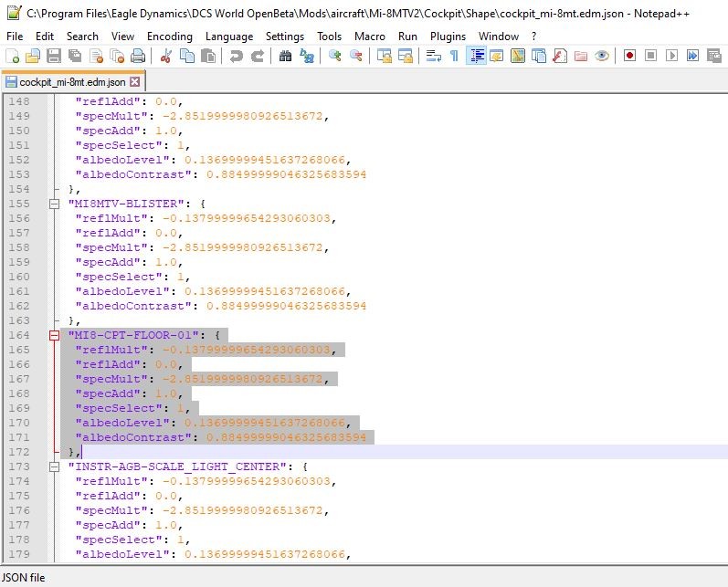Open the Macro menu
Screen dimensions: 728x587
point(370,37)
